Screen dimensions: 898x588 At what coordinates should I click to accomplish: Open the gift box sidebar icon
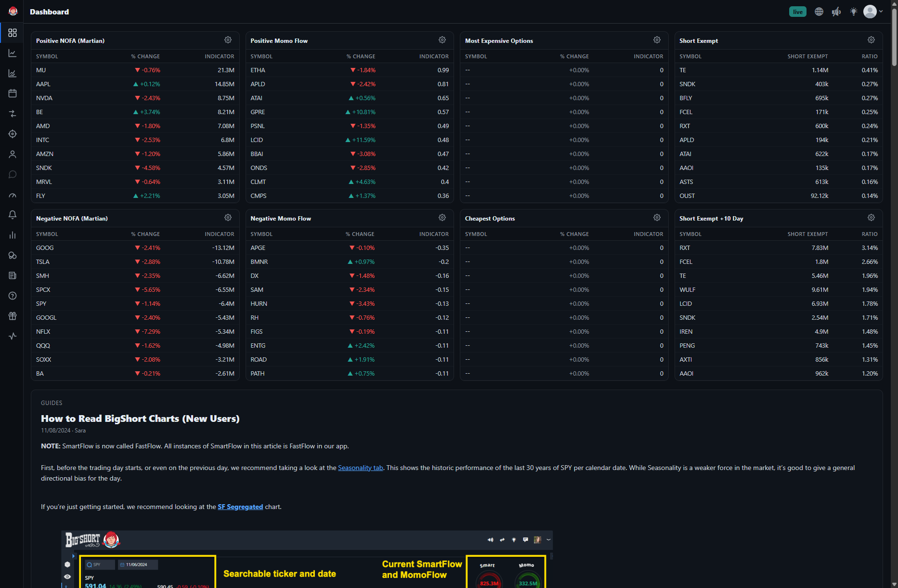13,316
